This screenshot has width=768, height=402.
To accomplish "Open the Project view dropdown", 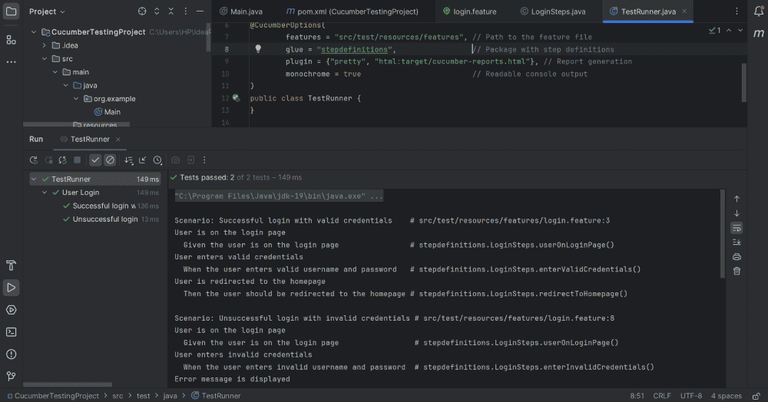I will tap(47, 11).
